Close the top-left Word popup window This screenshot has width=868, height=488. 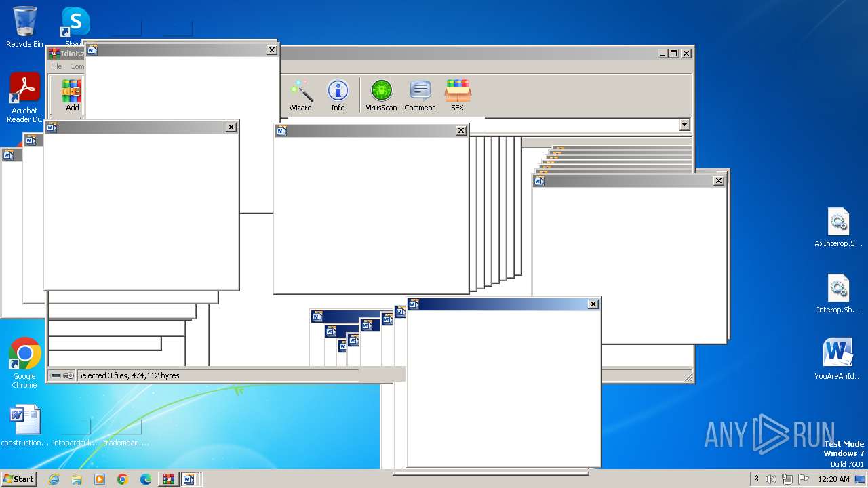[272, 49]
